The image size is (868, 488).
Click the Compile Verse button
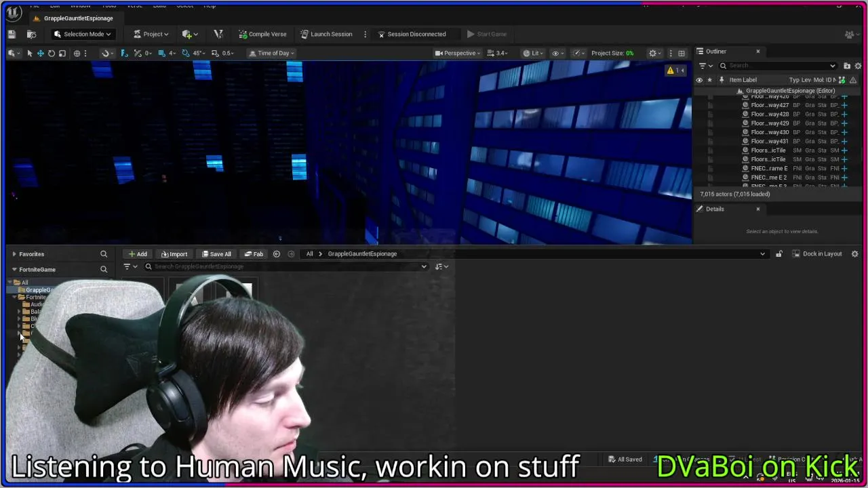[262, 34]
